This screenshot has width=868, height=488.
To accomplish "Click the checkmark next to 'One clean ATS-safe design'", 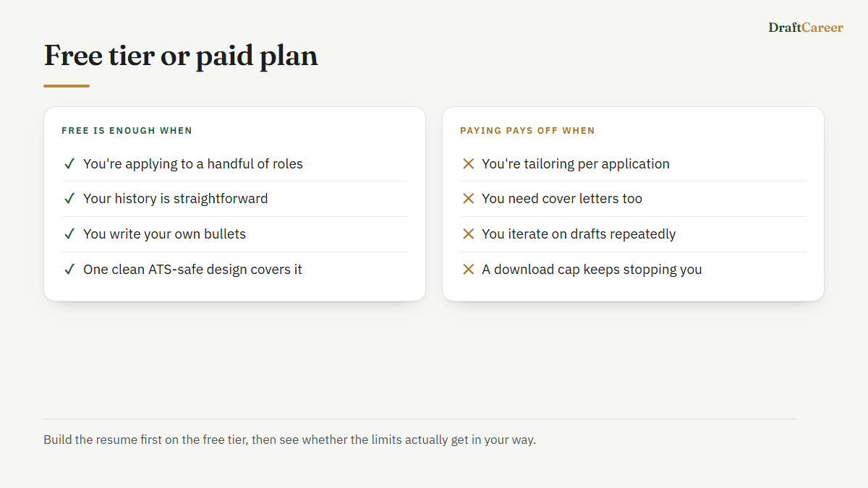I will point(69,270).
